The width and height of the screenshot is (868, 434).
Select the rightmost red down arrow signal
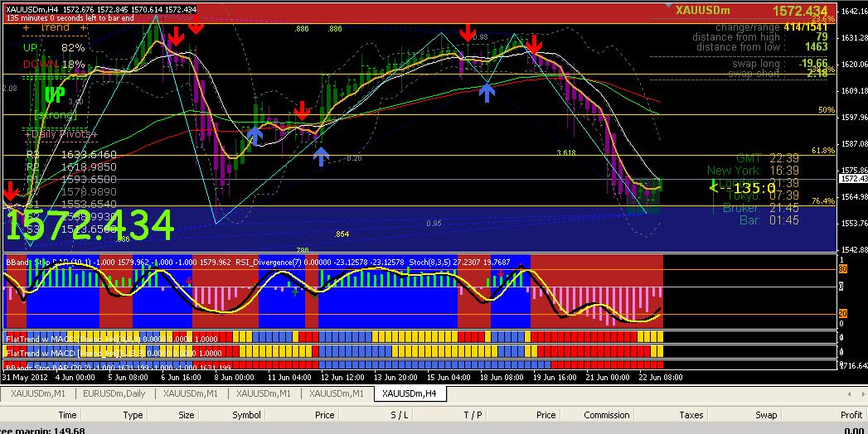pyautogui.click(x=536, y=43)
